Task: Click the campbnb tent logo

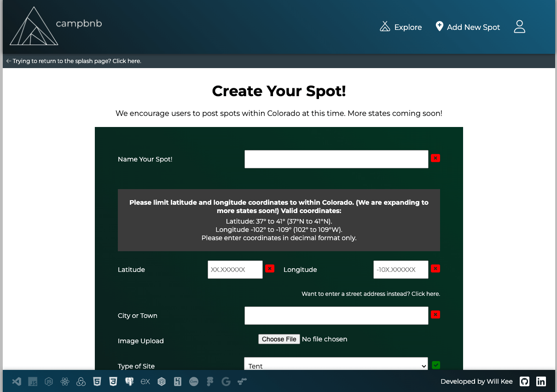Action: 34,27
